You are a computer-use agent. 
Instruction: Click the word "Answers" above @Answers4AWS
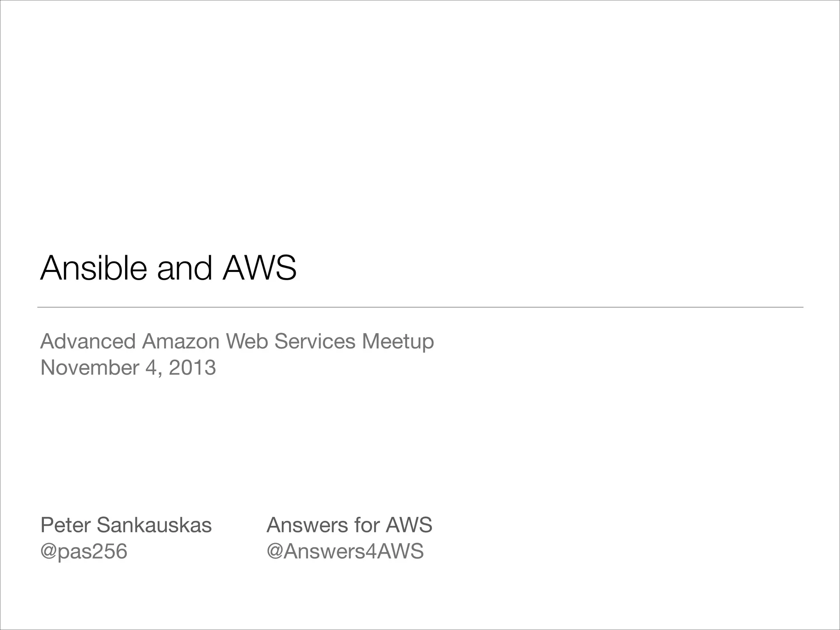308,525
